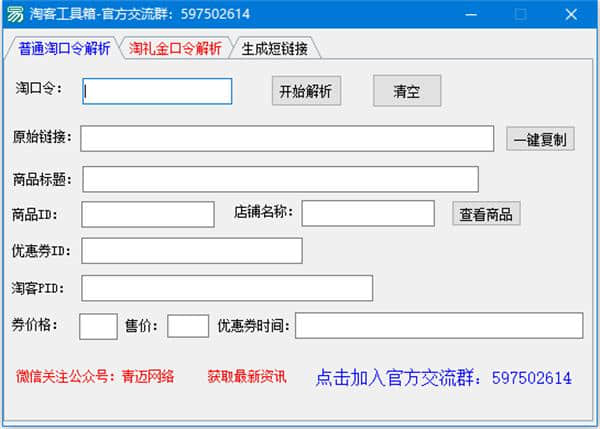Click the disabled maximize window button
The width and height of the screenshot is (600, 429).
(x=520, y=15)
